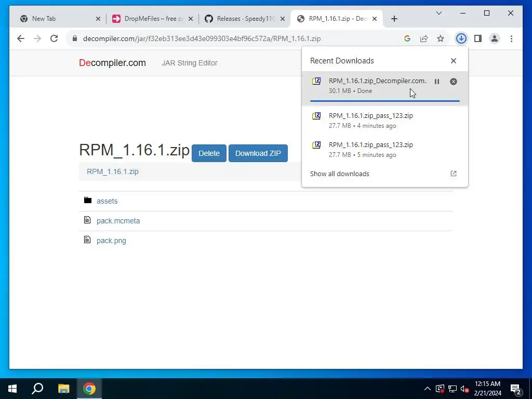
Task: Switch to the New Tab tab
Action: tap(60, 19)
